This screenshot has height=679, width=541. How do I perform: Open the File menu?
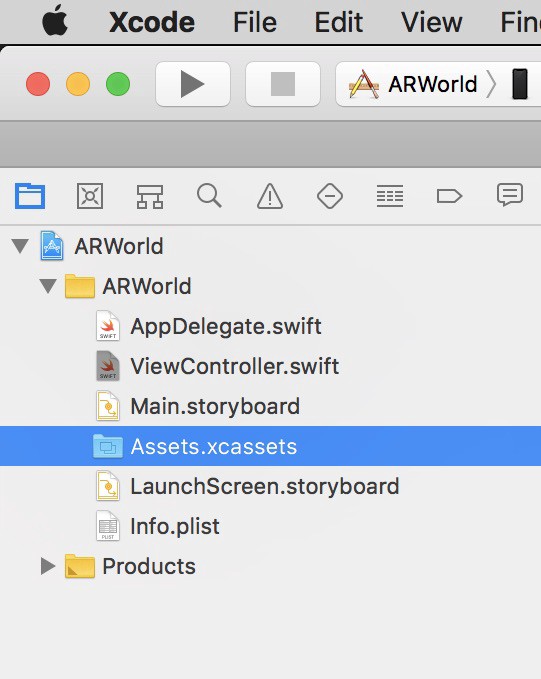pos(255,22)
